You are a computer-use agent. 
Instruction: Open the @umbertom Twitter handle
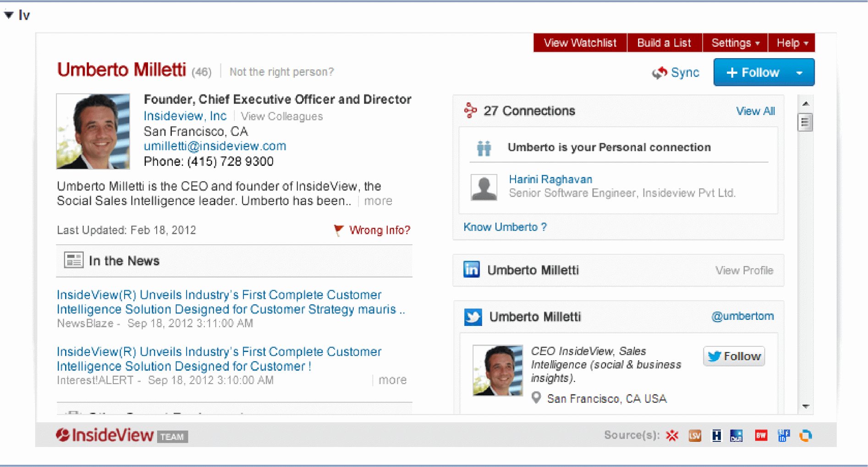click(742, 316)
